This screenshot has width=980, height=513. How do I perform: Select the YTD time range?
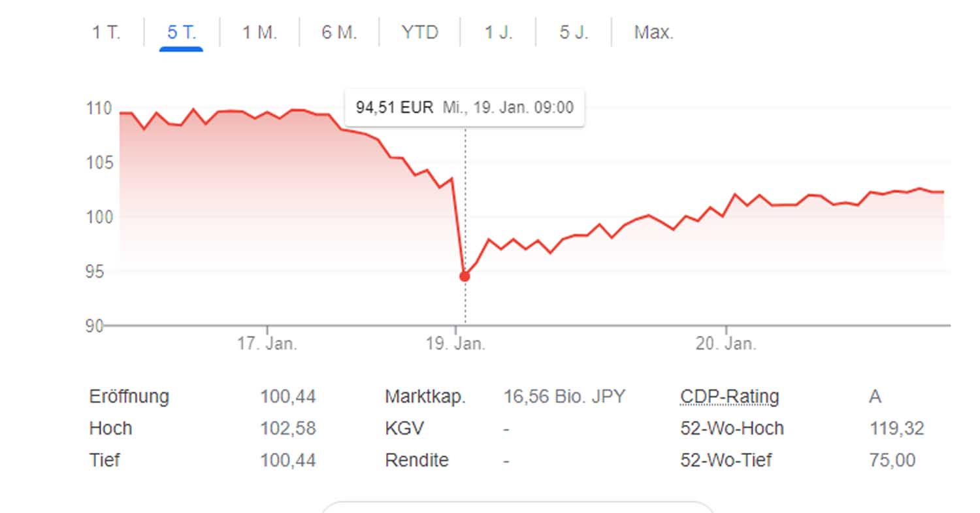pyautogui.click(x=419, y=32)
